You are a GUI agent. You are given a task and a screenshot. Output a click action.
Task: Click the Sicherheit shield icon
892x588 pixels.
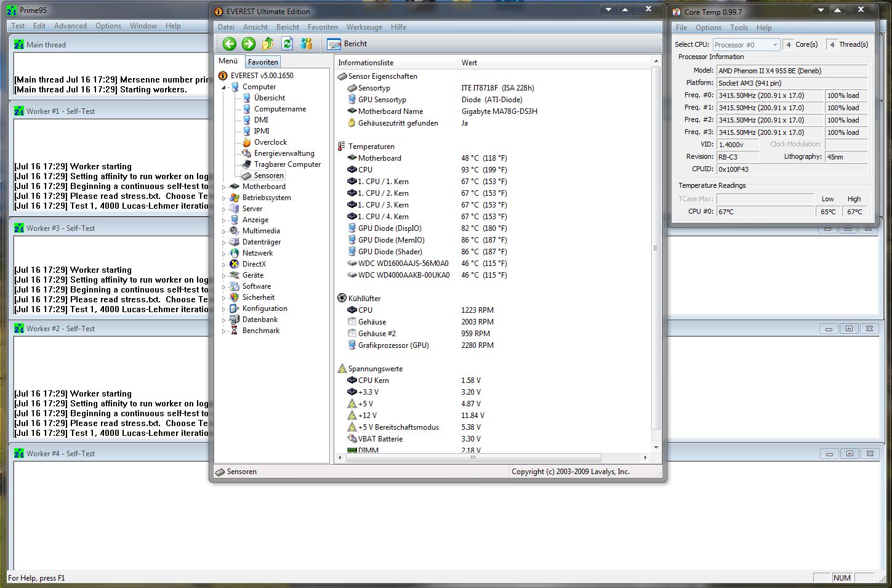[x=235, y=297]
